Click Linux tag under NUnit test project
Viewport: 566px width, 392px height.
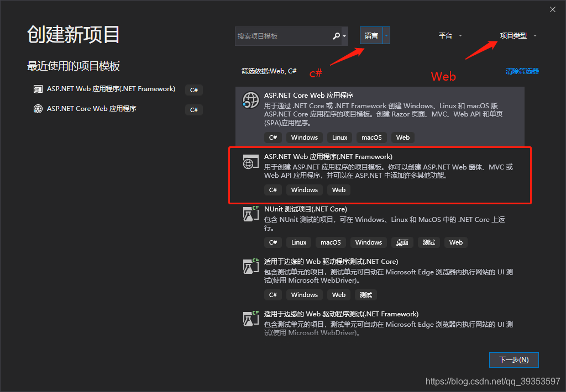pyautogui.click(x=299, y=242)
